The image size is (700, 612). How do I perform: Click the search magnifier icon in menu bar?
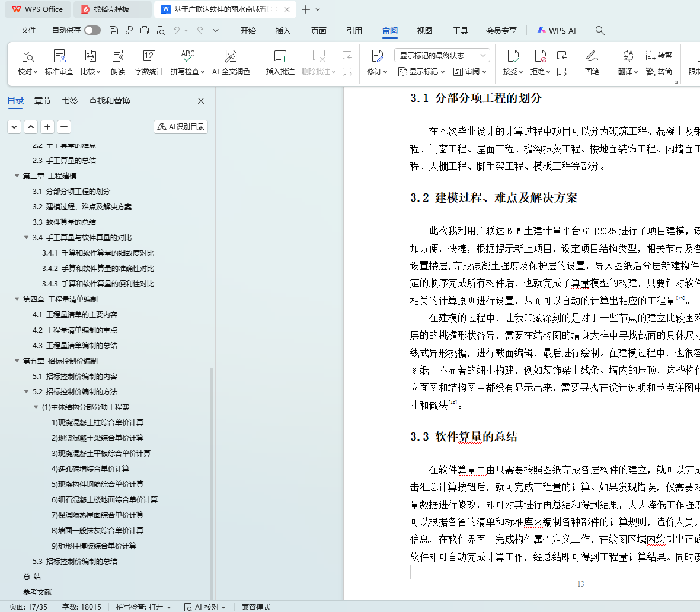tap(600, 30)
